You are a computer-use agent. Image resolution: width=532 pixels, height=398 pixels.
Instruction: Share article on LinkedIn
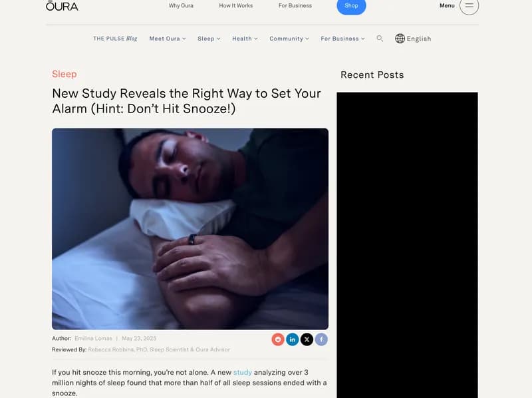click(292, 339)
